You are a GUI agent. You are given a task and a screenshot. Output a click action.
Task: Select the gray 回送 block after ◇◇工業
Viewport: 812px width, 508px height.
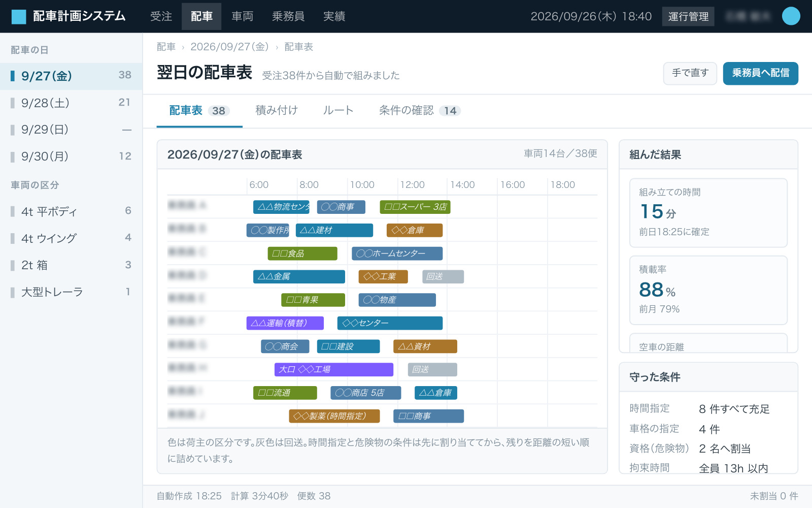443,277
